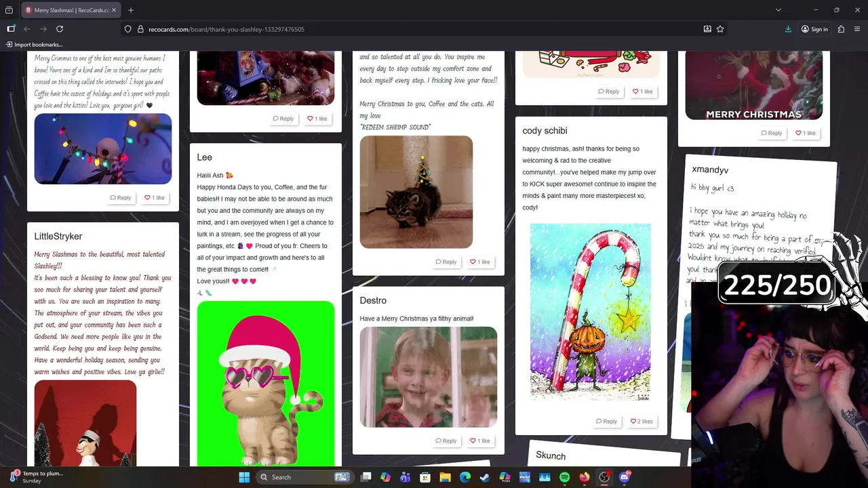Open Spotify from the taskbar

click(564, 477)
